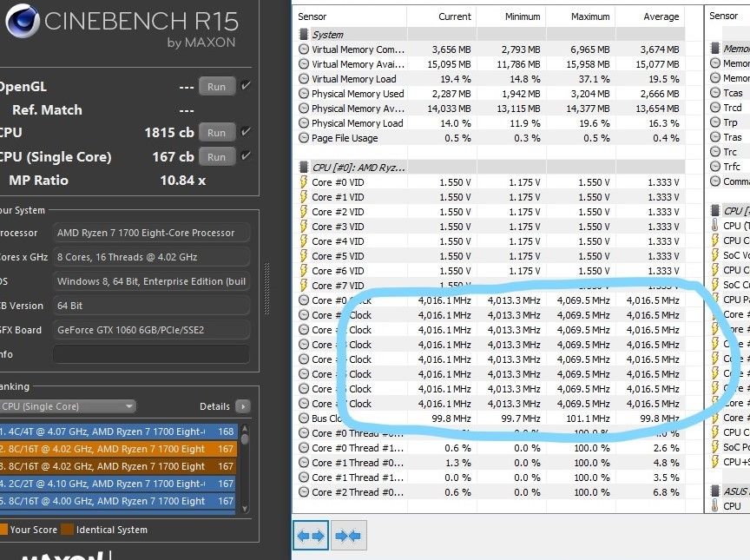Select ranking entry 8C/16T @ 4.00 GHz
750x560 pixels.
(x=117, y=501)
